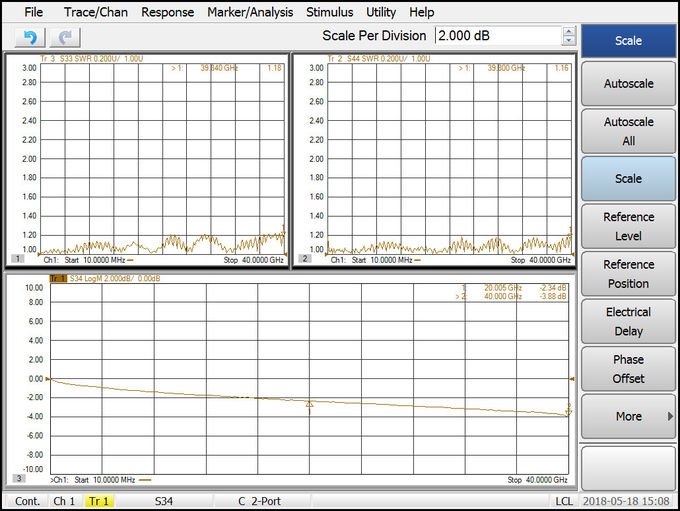Click the Reference Level softkey
Viewport: 680px width, 511px height.
click(x=628, y=226)
